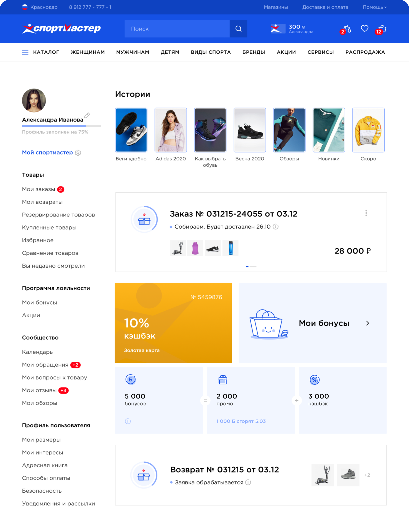Open the product comparison scales icon
Image resolution: width=409 pixels, height=532 pixels.
347,29
